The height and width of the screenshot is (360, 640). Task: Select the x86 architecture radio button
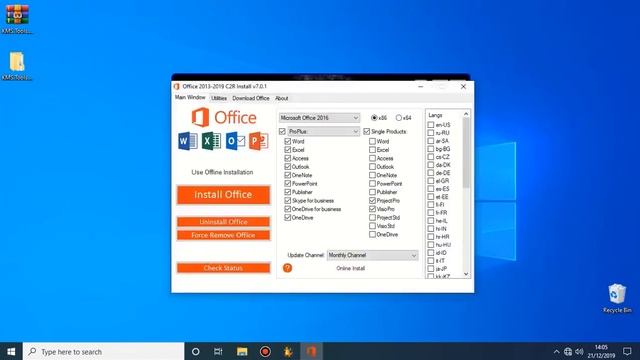(374, 118)
